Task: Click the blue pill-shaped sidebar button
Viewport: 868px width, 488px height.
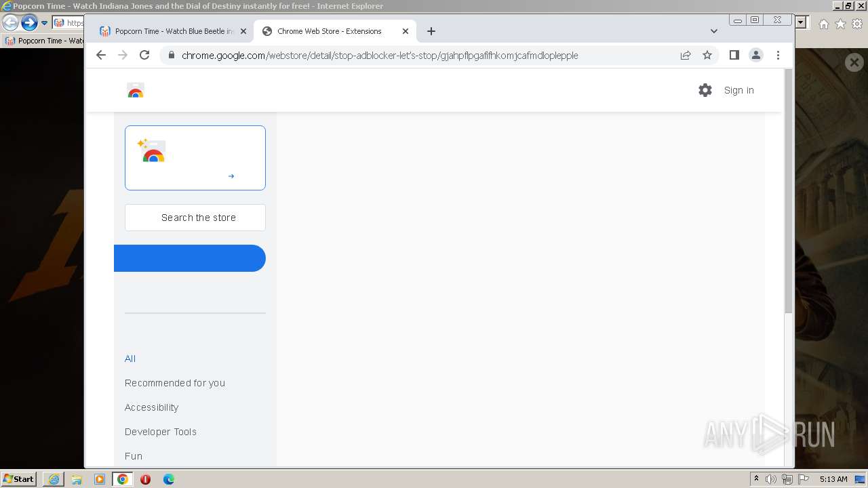Action: coord(190,258)
